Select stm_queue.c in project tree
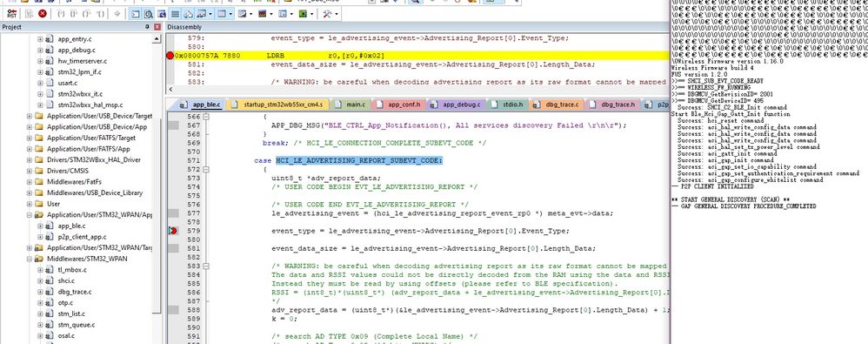Viewport: 868px width, 344px height. coord(77,325)
